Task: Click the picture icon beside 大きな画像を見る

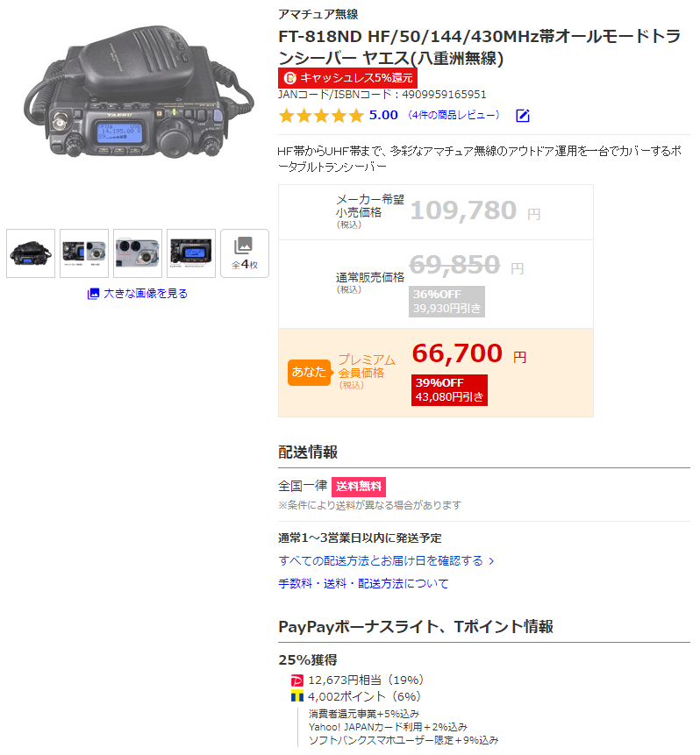Action: click(x=93, y=293)
